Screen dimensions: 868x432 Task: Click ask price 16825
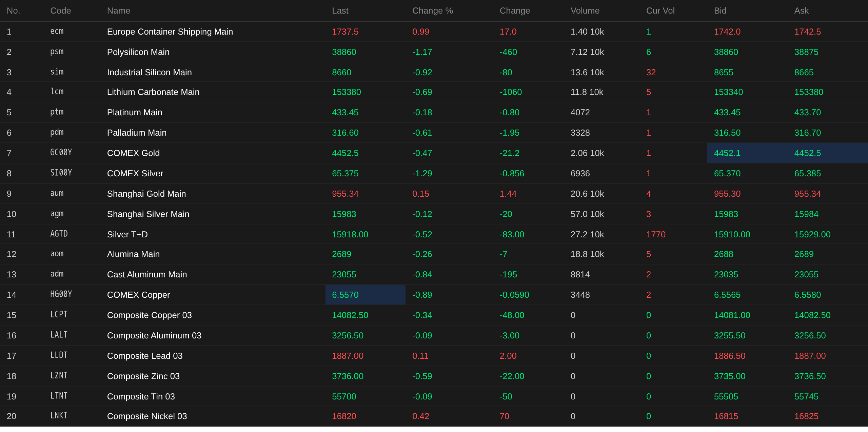click(806, 416)
